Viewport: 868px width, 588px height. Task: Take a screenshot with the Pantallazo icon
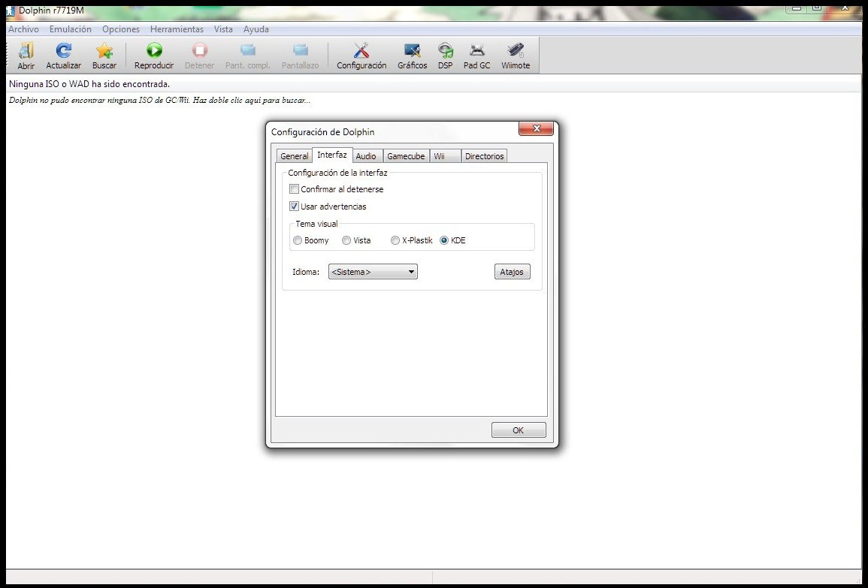(300, 51)
